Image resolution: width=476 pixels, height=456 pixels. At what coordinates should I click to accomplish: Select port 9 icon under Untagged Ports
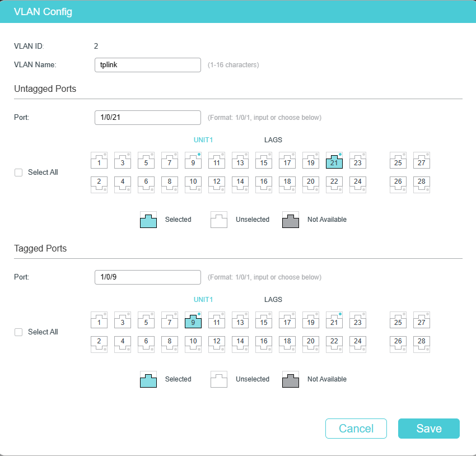tap(193, 161)
